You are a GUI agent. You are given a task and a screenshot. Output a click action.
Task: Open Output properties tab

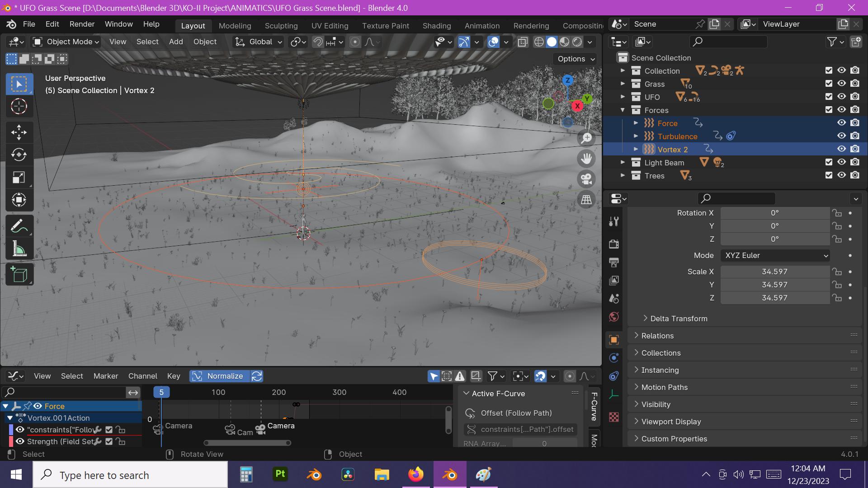613,262
